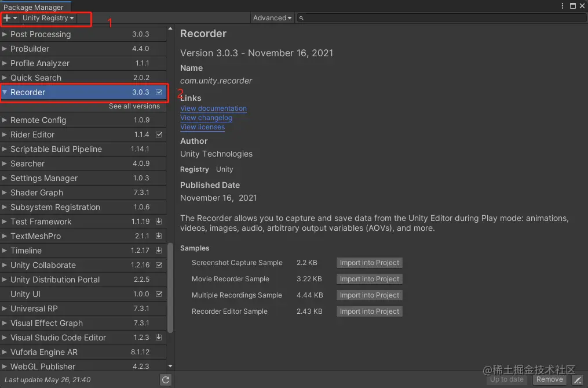Expand the Remote Config package entry

[x=5, y=120]
